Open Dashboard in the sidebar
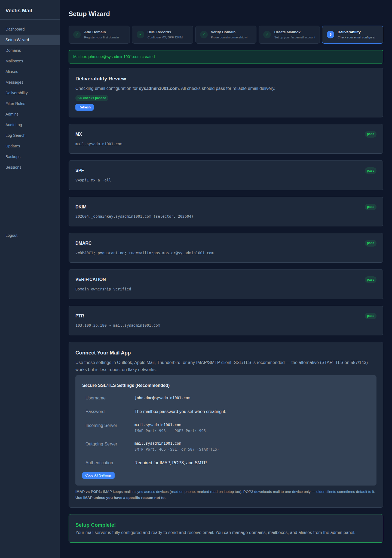 coord(30,29)
